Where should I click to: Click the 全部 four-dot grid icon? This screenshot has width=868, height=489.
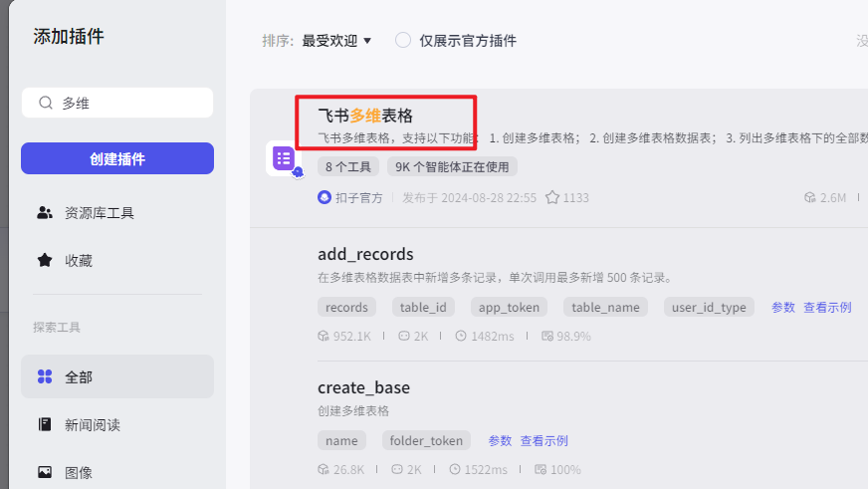tap(44, 376)
